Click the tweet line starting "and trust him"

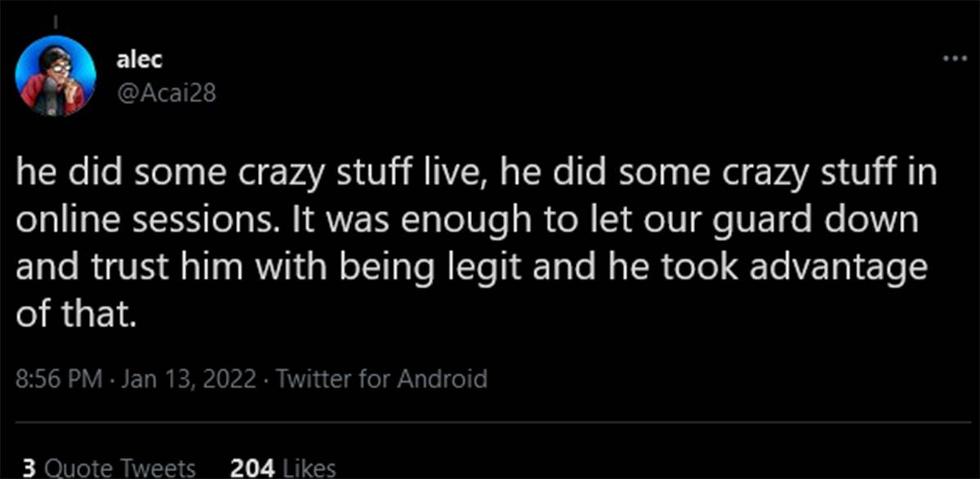point(471,269)
